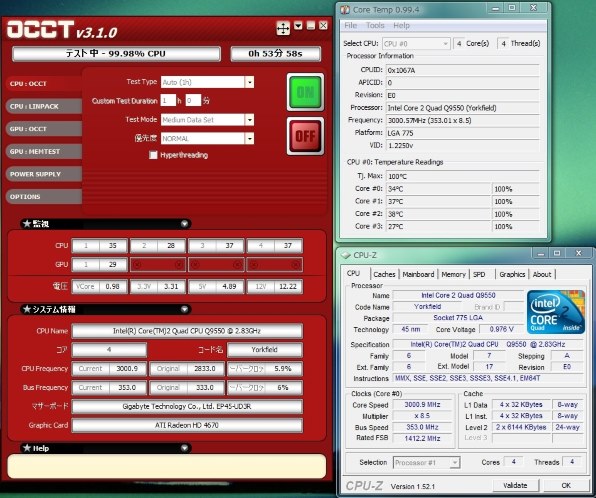Click the OK button in CPU-Z
This screenshot has height=498, width=596.
[x=566, y=485]
